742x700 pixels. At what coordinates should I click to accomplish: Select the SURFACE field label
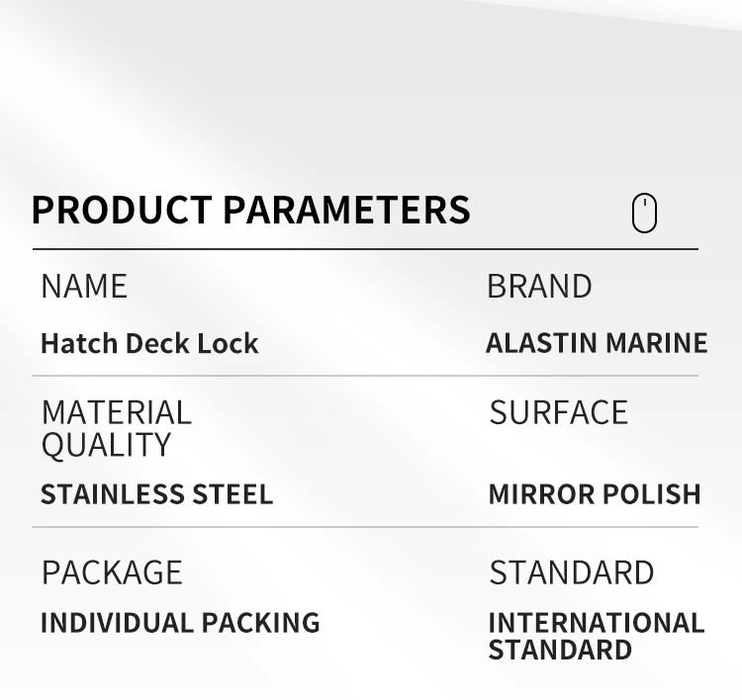(558, 412)
